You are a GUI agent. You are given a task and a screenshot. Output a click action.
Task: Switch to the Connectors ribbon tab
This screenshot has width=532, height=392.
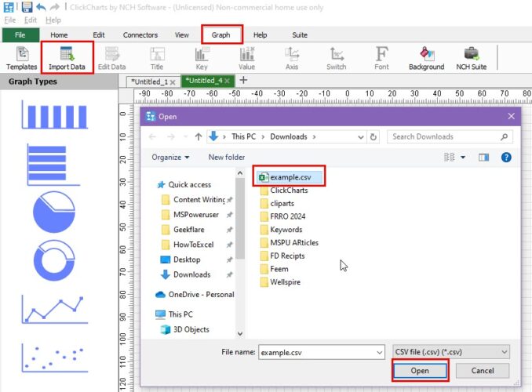coord(140,35)
